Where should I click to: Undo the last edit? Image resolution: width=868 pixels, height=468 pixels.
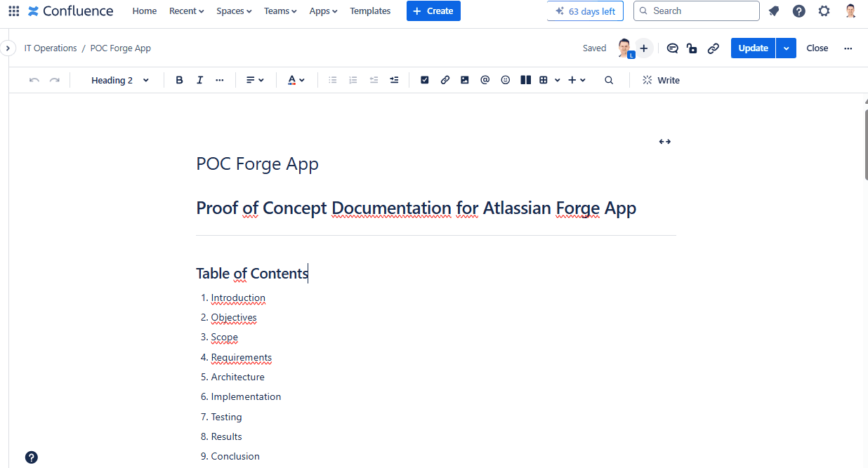click(x=34, y=80)
